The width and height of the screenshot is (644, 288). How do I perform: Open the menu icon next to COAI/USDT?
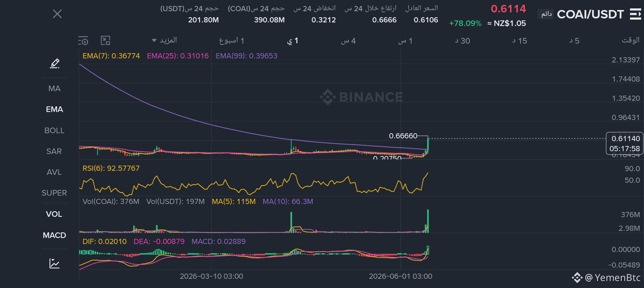[635, 14]
